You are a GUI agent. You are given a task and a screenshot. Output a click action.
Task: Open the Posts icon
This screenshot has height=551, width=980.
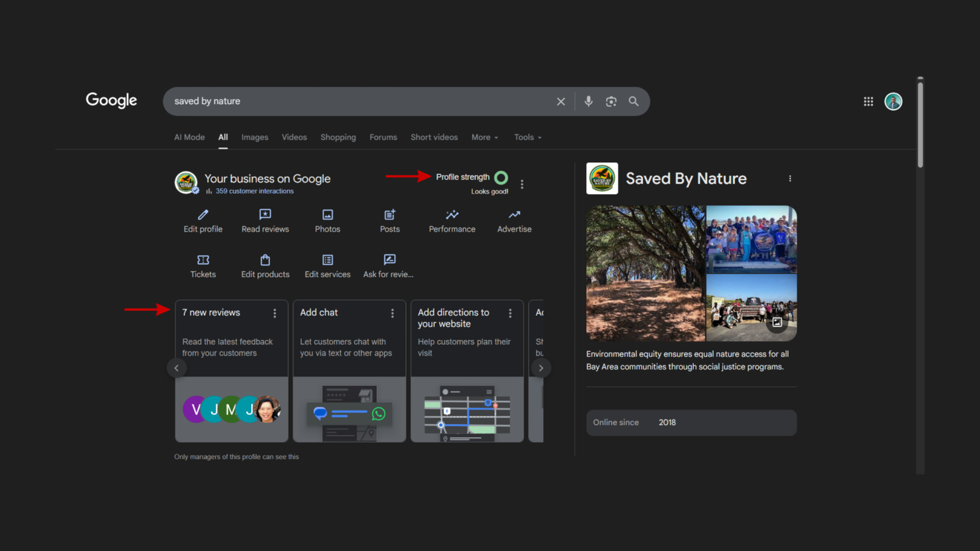tap(390, 216)
